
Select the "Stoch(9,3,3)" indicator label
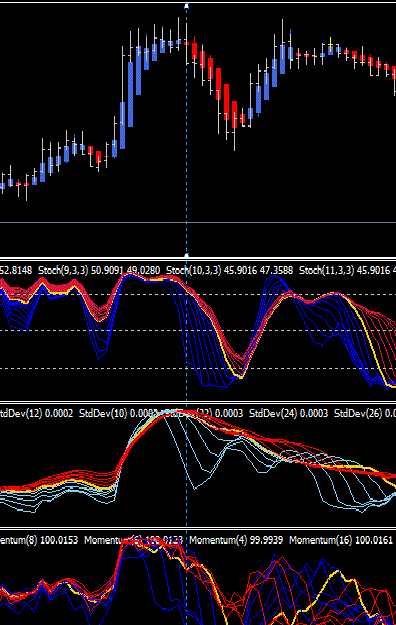(x=63, y=270)
